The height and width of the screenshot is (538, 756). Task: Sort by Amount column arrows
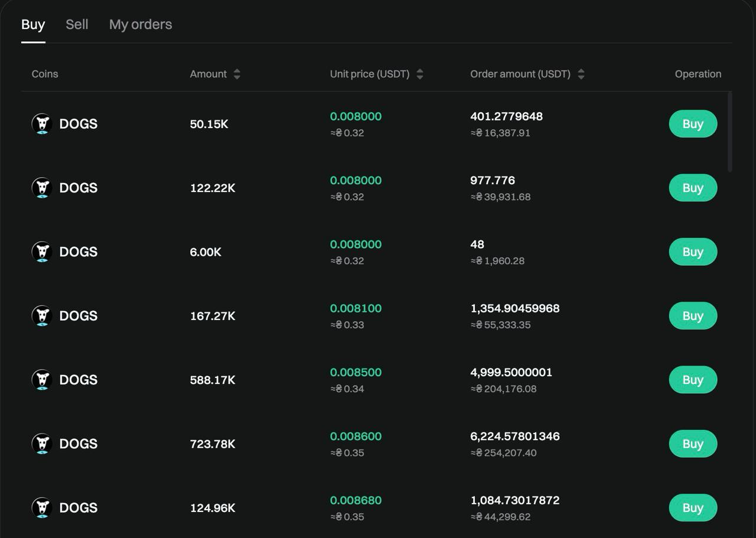237,74
